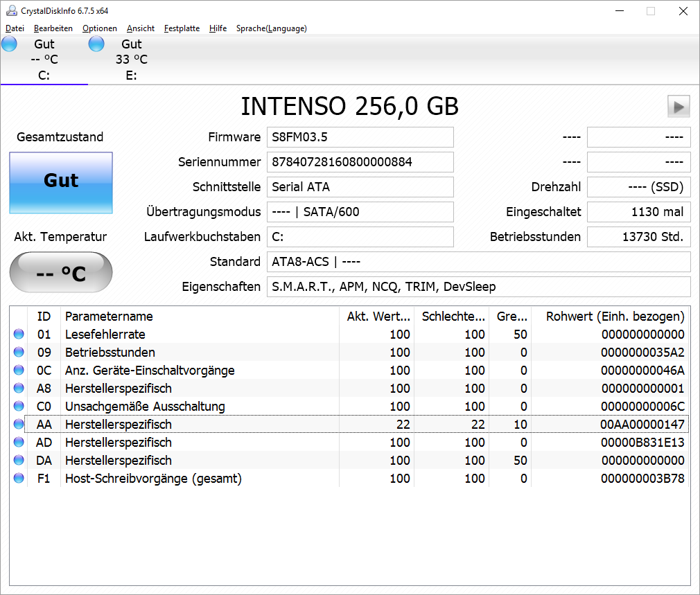Select Betriebsstunden parameter in SMART table
The image size is (700, 595).
(x=110, y=353)
